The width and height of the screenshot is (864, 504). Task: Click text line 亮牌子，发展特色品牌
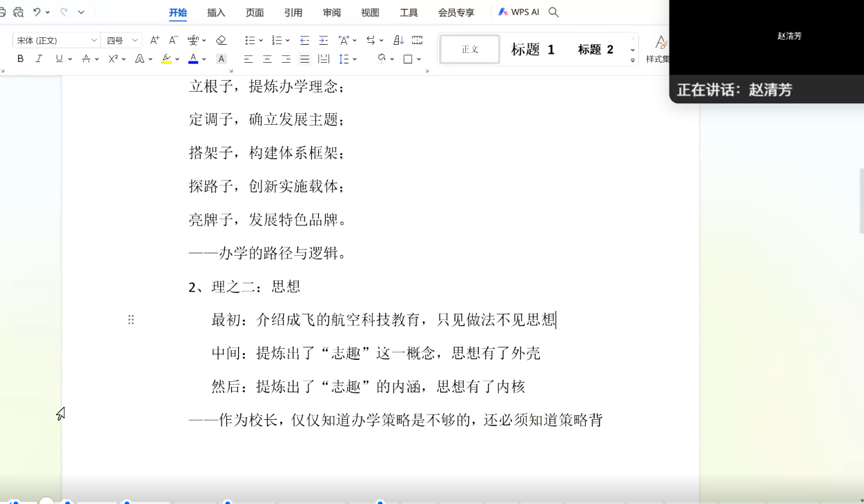(x=268, y=220)
